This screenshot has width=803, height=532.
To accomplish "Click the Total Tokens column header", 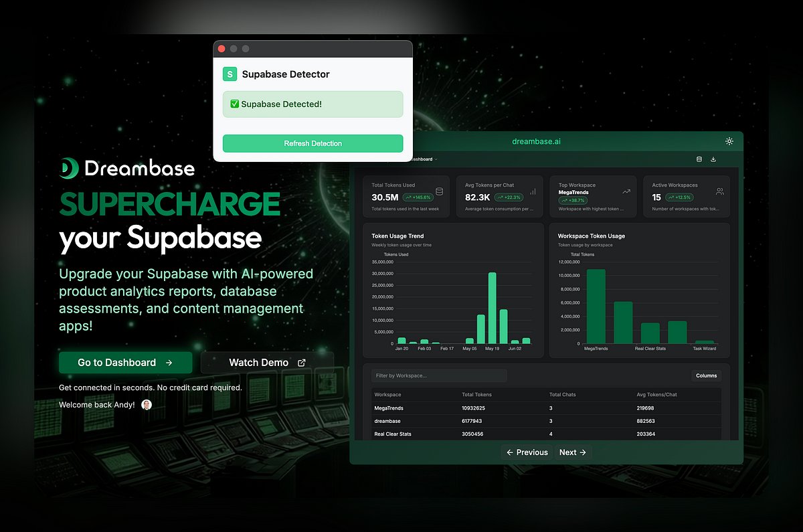I will click(x=476, y=395).
